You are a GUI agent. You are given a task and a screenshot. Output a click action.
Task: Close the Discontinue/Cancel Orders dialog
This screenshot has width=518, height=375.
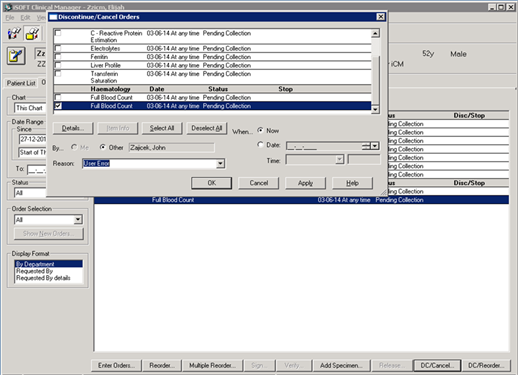pos(380,17)
